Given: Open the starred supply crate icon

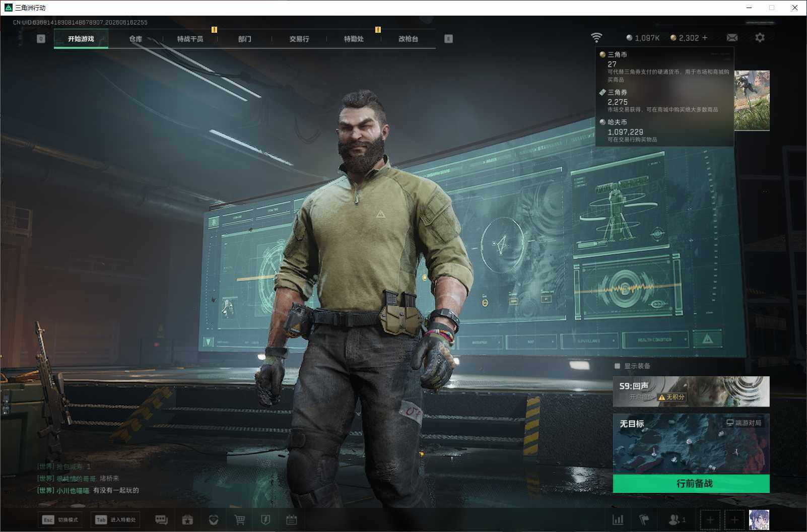Looking at the screenshot, I should coord(187,519).
